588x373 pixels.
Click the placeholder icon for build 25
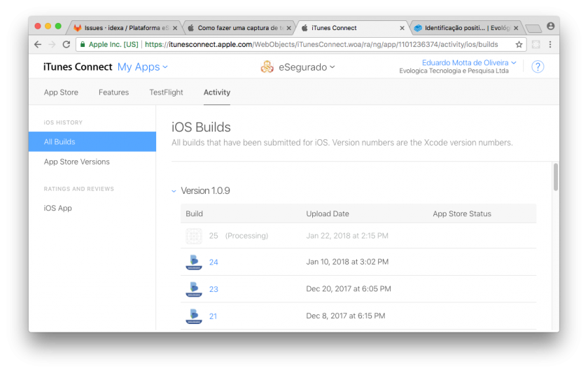[194, 236]
